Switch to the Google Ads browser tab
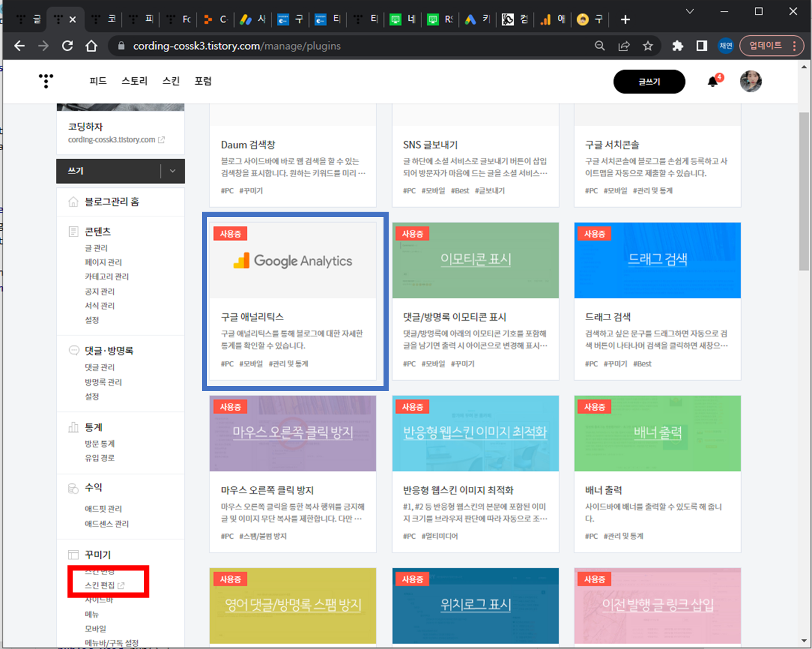The width and height of the screenshot is (812, 649). (x=471, y=20)
